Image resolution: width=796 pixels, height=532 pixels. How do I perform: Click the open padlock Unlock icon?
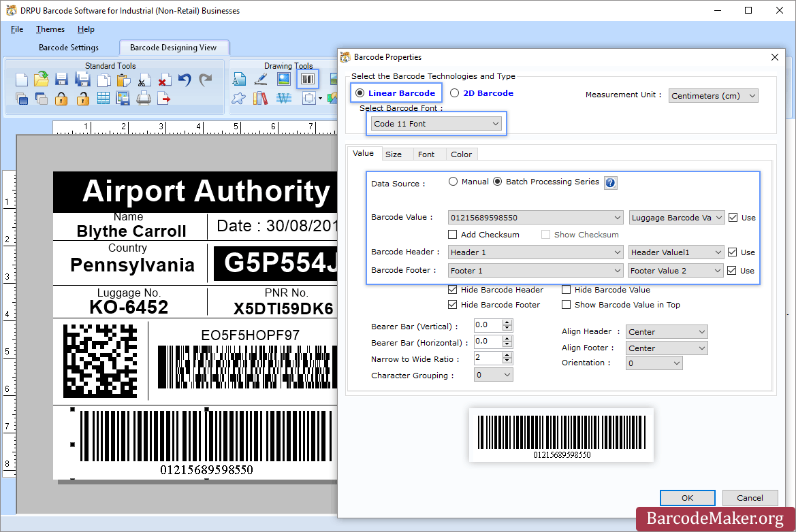83,99
